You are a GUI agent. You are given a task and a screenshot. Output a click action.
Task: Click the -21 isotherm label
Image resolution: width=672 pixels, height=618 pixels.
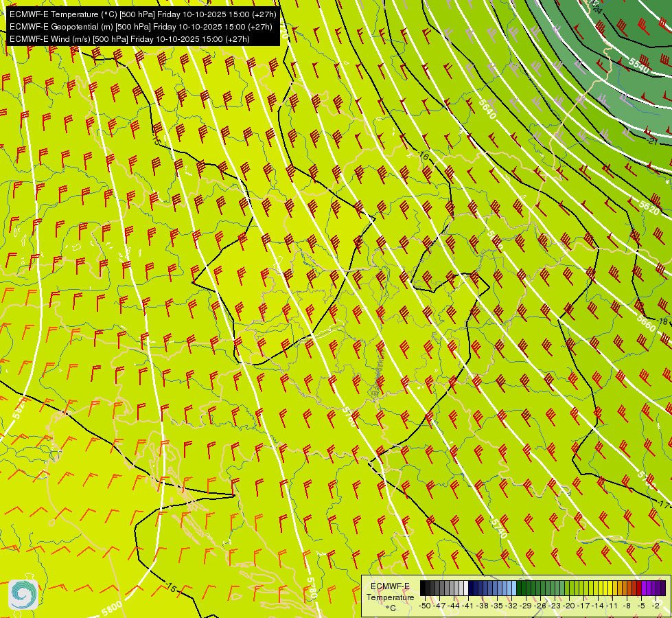pos(653,141)
